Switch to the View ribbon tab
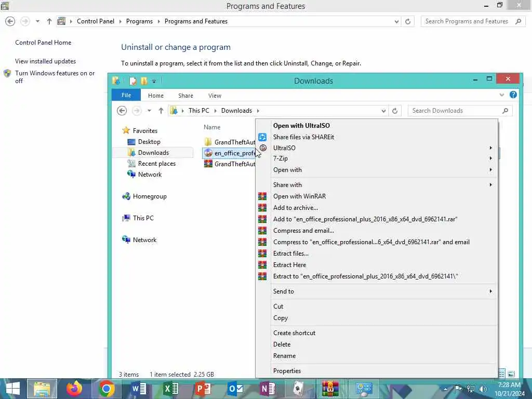532x399 pixels. (x=215, y=96)
